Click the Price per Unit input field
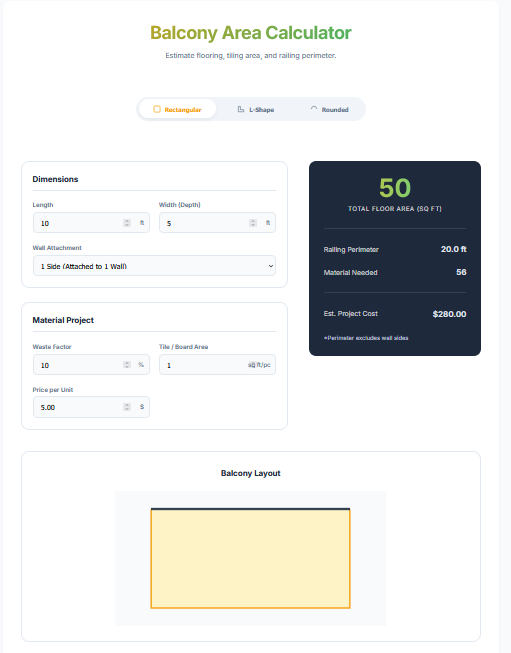Viewport: 511px width, 653px height. (x=91, y=407)
